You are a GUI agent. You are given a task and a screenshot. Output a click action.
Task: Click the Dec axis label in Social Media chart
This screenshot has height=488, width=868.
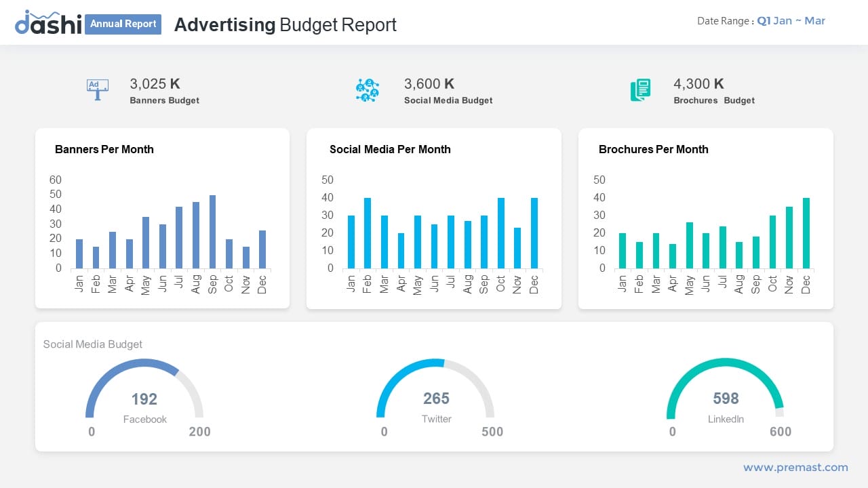[534, 285]
